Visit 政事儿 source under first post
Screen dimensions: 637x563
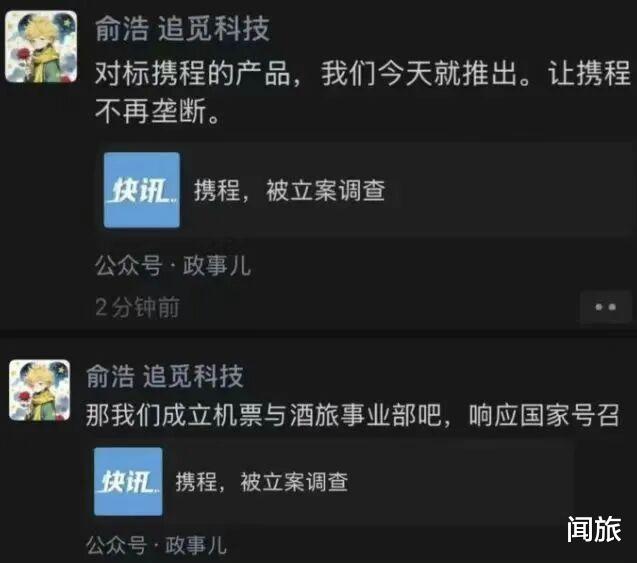(217, 266)
